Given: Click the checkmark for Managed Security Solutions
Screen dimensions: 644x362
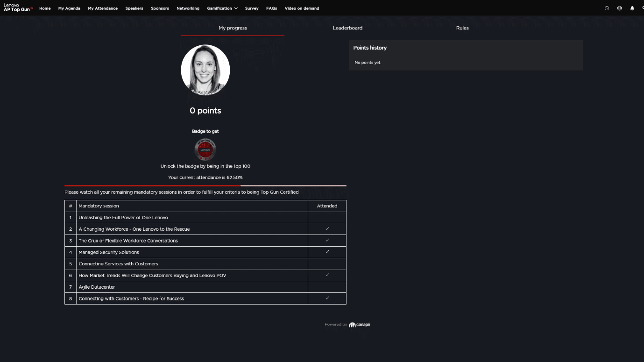Looking at the screenshot, I should [327, 252].
